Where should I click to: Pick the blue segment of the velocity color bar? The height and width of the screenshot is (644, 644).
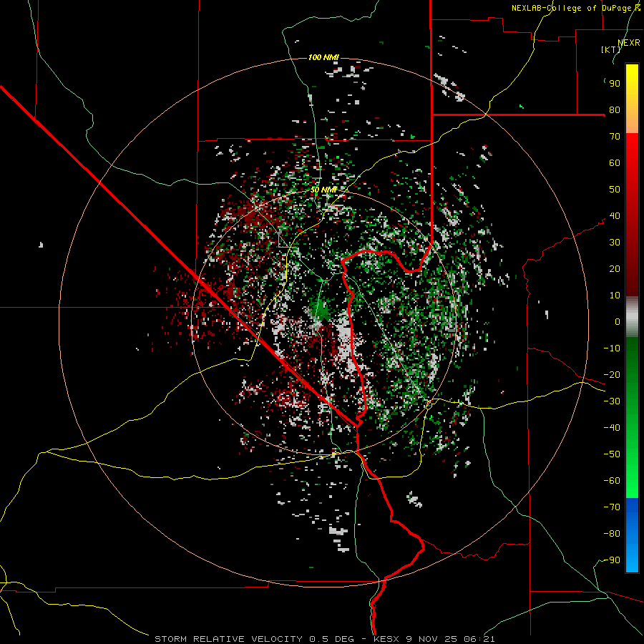(632, 535)
